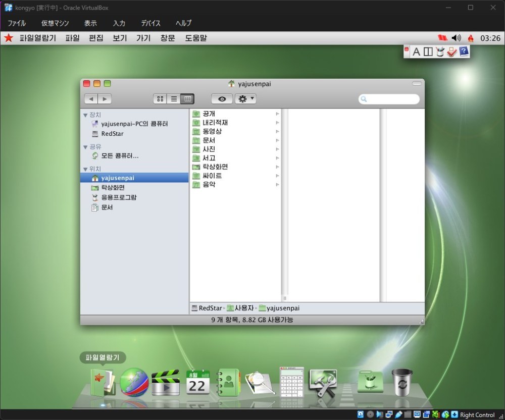Go forward with the right arrow button
The height and width of the screenshot is (420, 505).
[x=105, y=99]
